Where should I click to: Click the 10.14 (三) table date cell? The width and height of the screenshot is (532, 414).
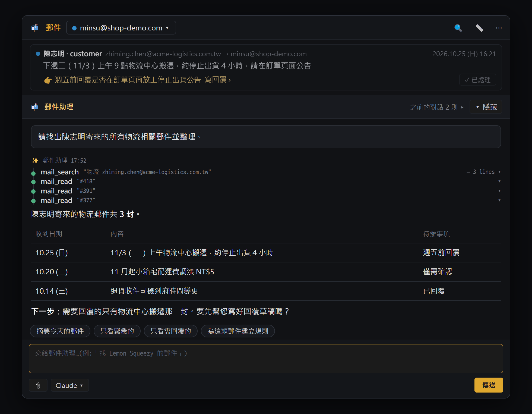tap(52, 291)
